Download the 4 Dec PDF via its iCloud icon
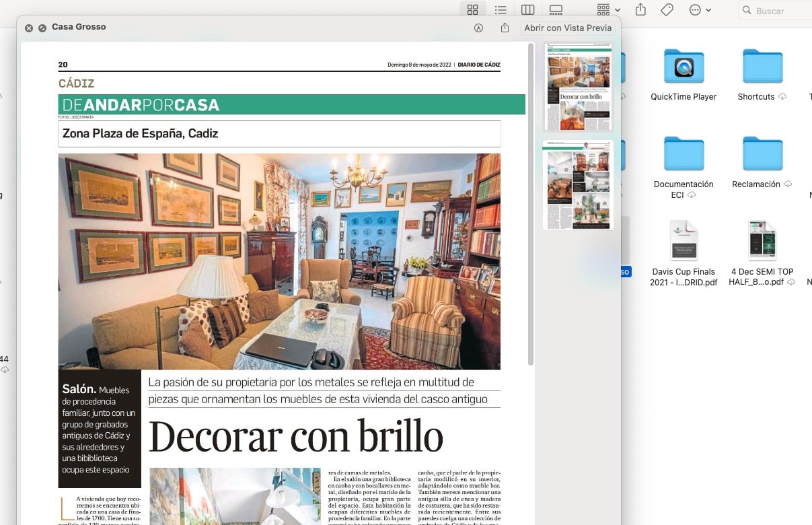The image size is (812, 525). coord(791,283)
